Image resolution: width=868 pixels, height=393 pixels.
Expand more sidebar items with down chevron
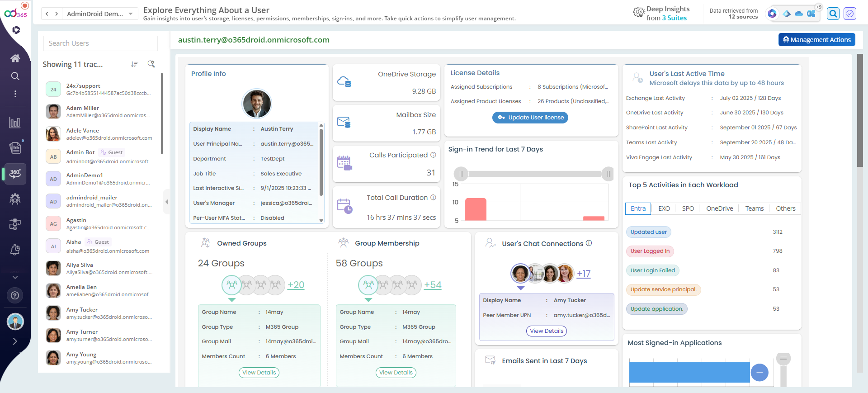pyautogui.click(x=15, y=277)
